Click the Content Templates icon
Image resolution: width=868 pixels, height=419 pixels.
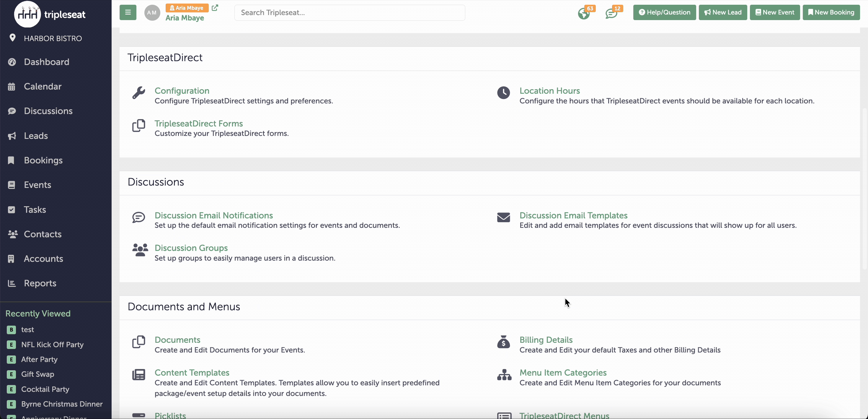[x=138, y=374]
